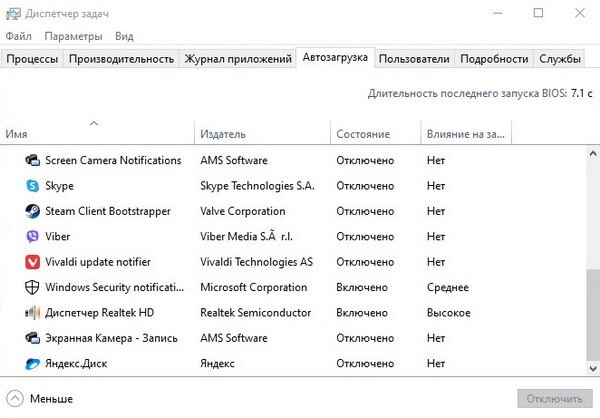Select the Screen Camera Notifications row name
The height and width of the screenshot is (418, 600).
click(113, 160)
